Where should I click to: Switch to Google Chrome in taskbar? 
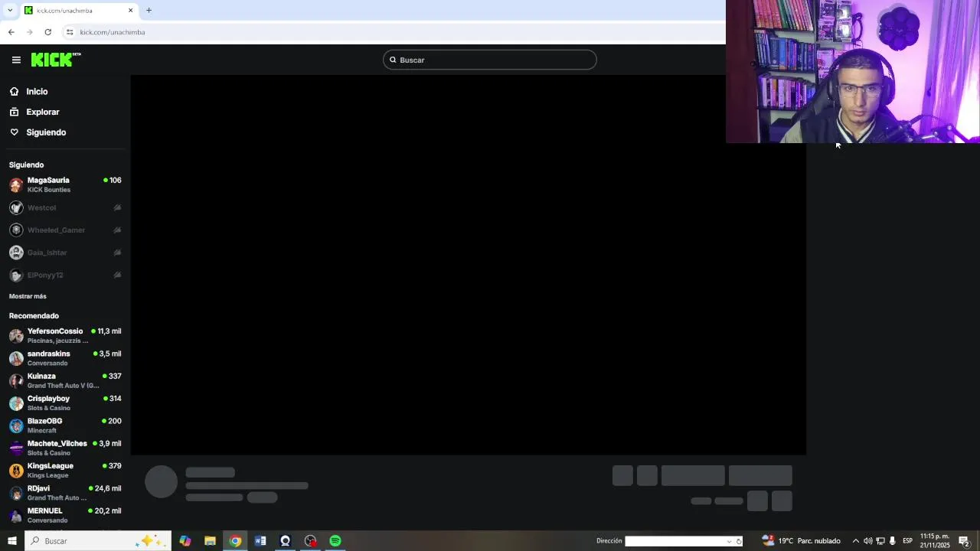click(x=235, y=541)
